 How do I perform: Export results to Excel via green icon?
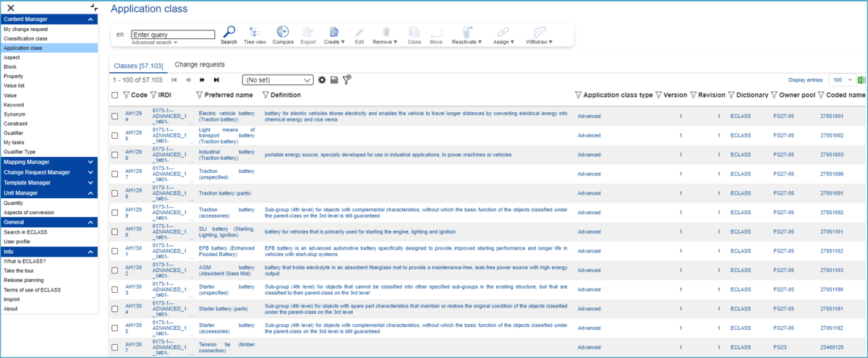[861, 80]
